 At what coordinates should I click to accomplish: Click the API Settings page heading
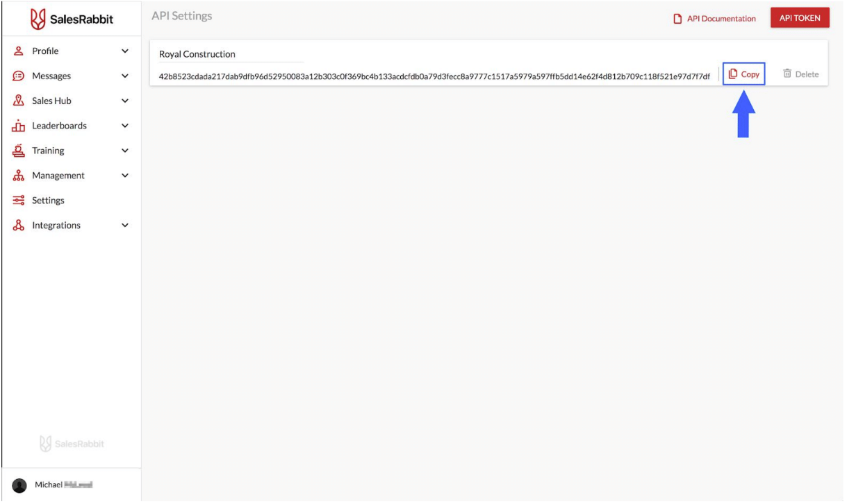point(182,15)
